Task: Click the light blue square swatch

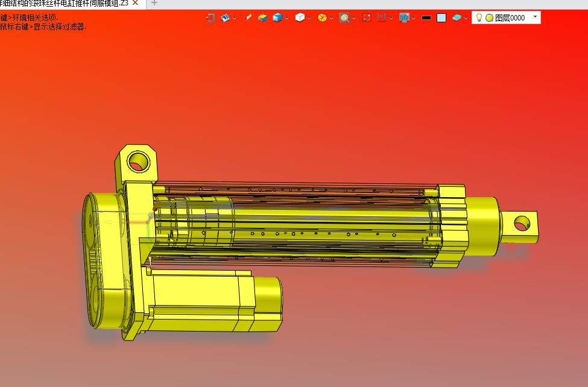Action: 441,17
